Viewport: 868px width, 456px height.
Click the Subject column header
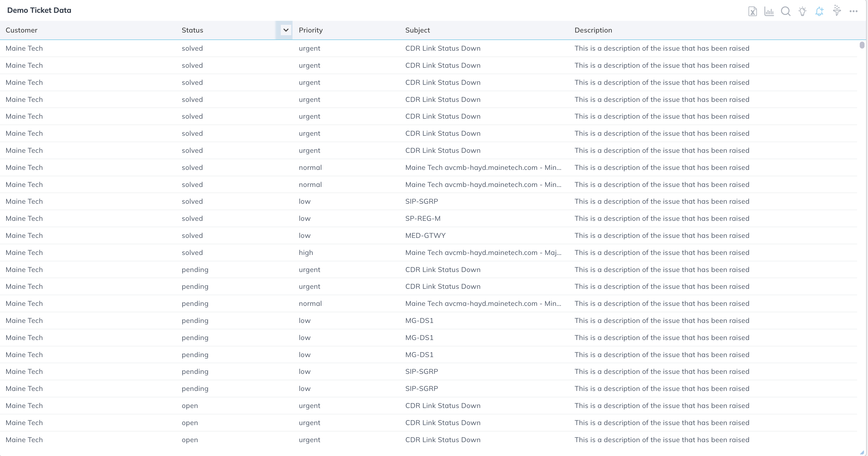(417, 30)
